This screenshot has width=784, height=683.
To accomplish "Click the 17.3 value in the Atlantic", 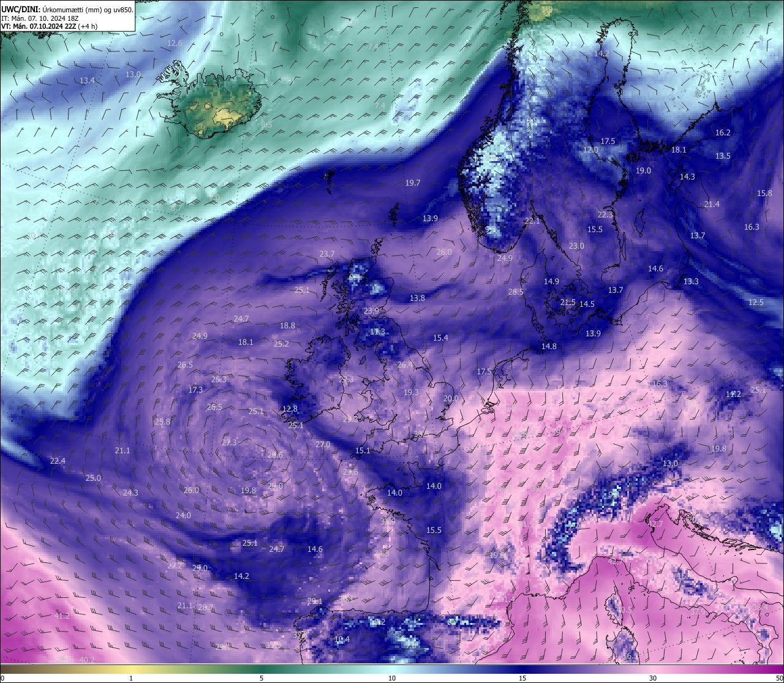I will click(x=195, y=390).
